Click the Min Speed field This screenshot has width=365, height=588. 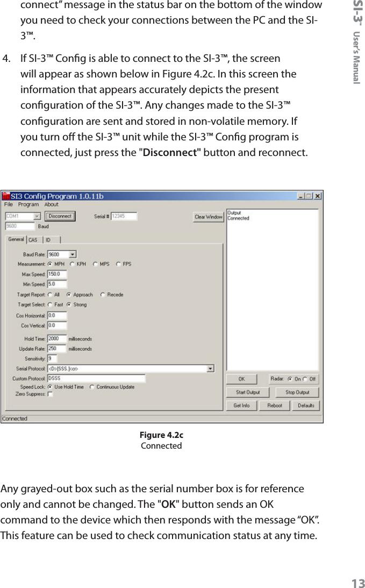coord(57,284)
